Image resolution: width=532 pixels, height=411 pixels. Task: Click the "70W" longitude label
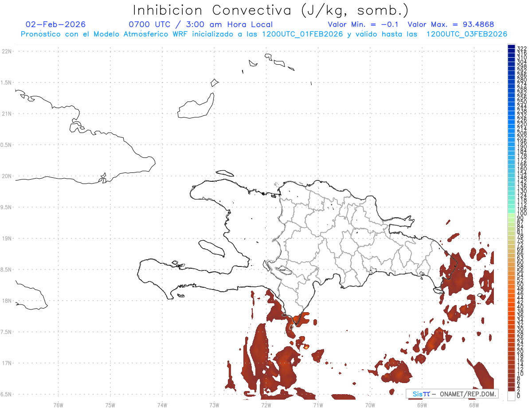370,404
